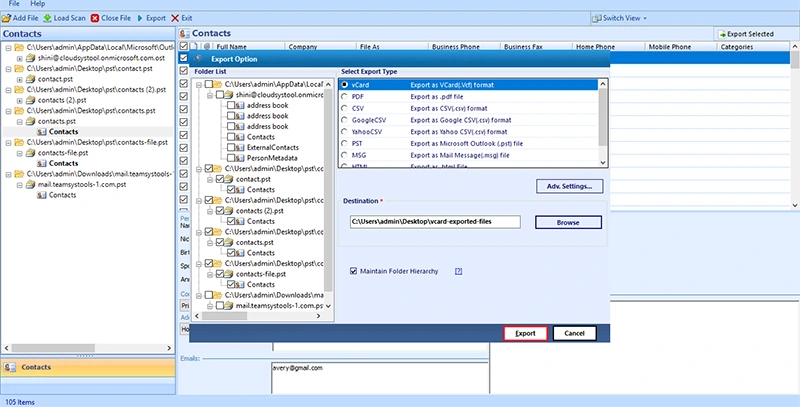
Task: Click the Export icon in the top toolbar
Action: [x=140, y=18]
